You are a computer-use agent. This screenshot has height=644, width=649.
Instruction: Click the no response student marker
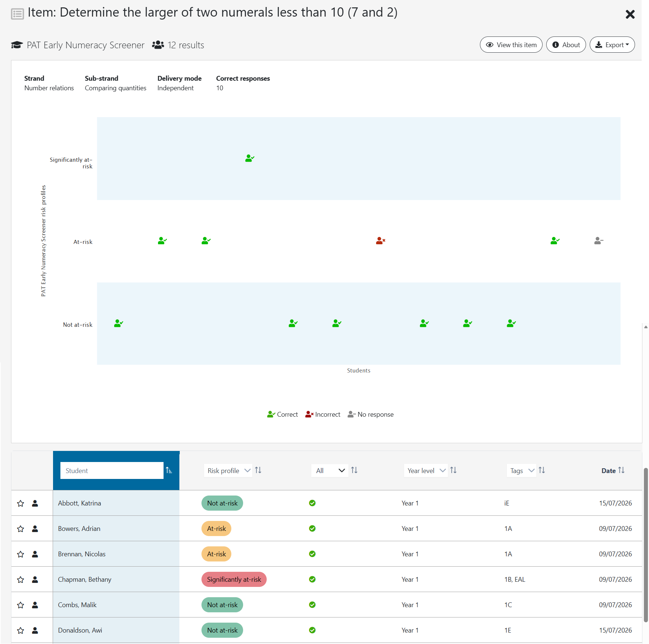tap(599, 241)
